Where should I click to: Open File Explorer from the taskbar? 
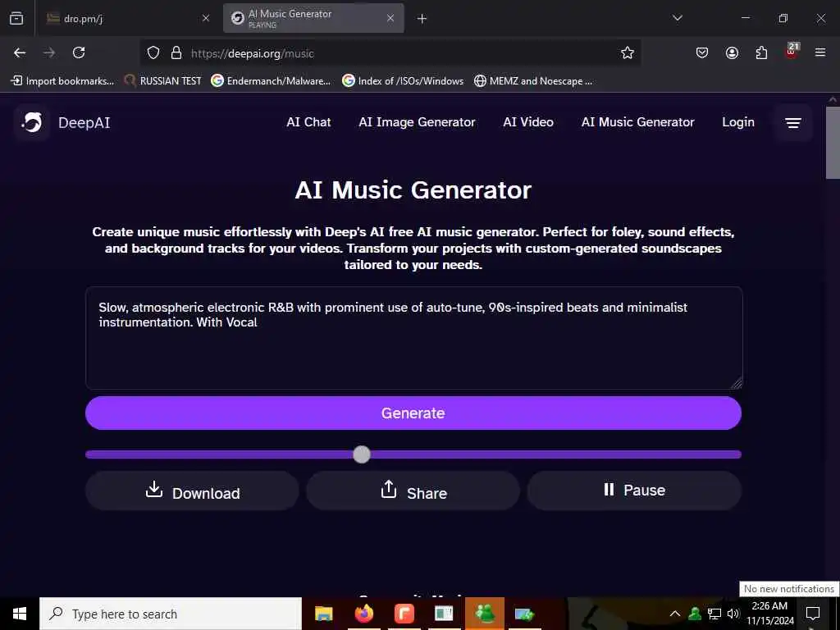(323, 614)
